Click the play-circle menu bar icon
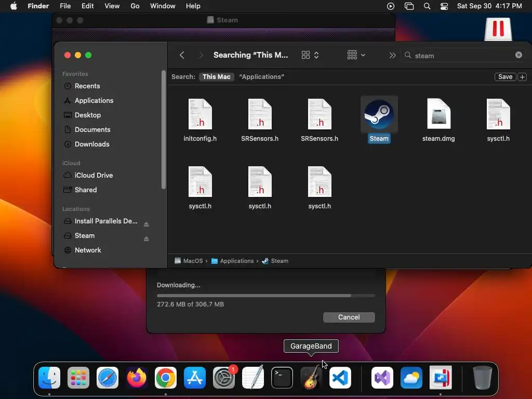532x399 pixels. [x=391, y=6]
